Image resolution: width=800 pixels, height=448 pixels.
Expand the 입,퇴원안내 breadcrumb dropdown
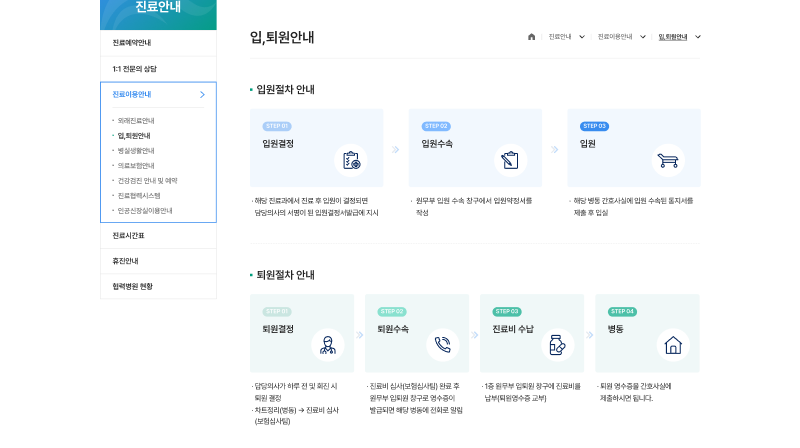tap(698, 37)
